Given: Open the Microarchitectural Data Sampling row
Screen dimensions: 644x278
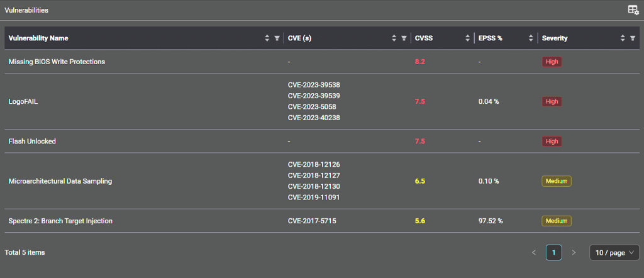Looking at the screenshot, I should point(321,181).
